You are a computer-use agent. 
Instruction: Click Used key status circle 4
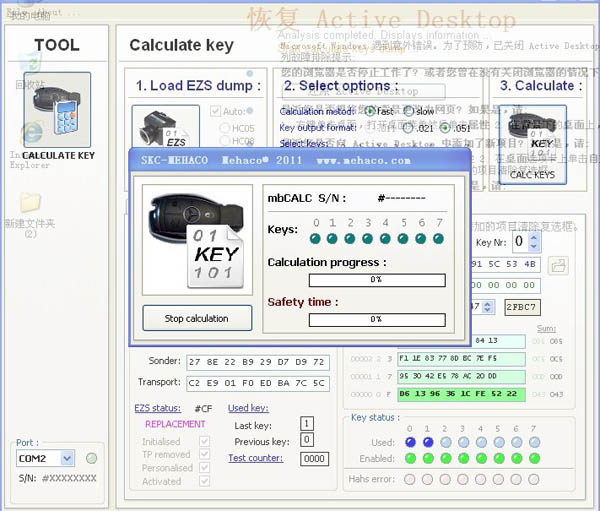[481, 442]
